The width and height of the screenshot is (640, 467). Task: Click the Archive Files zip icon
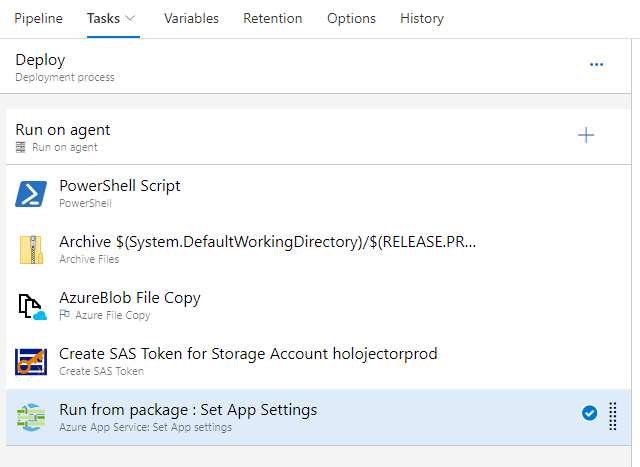tap(32, 249)
